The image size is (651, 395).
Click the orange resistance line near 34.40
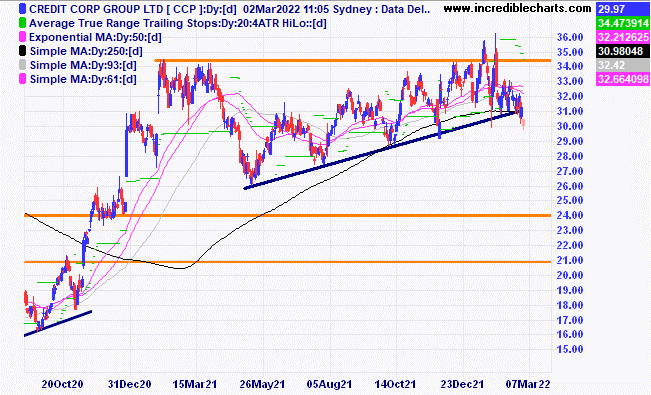click(x=353, y=61)
